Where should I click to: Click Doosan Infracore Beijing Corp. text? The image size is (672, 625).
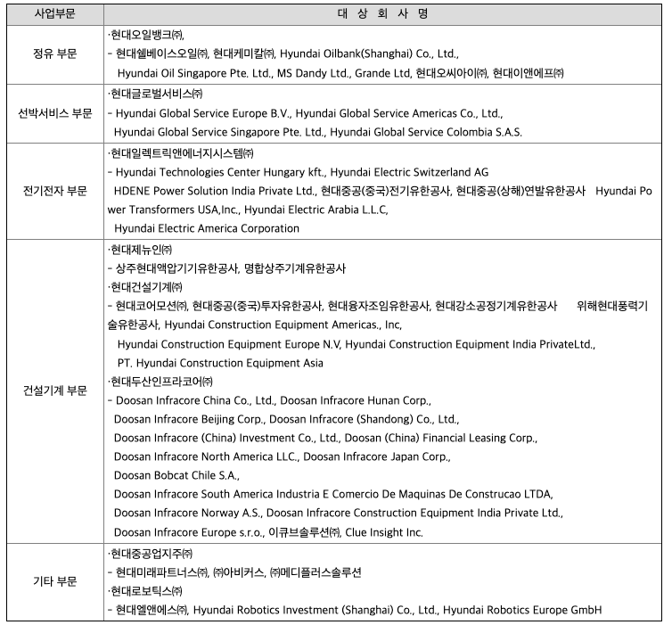coord(189,419)
